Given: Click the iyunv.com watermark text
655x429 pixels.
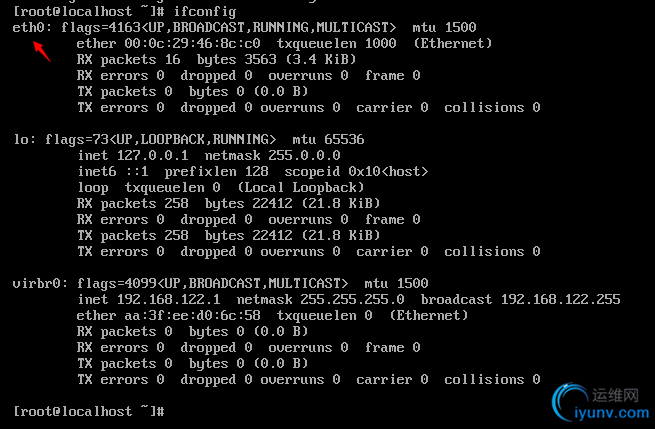Looking at the screenshot, I should tap(612, 413).
